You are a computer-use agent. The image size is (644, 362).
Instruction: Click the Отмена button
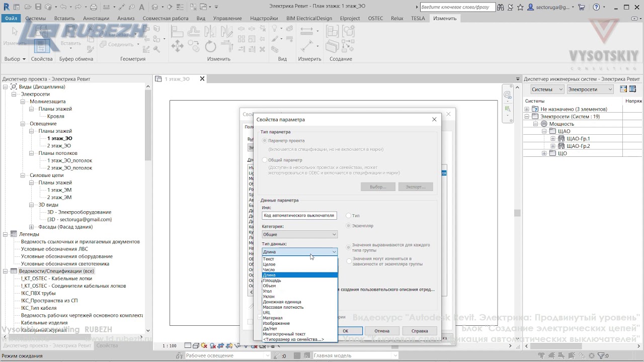point(382,331)
